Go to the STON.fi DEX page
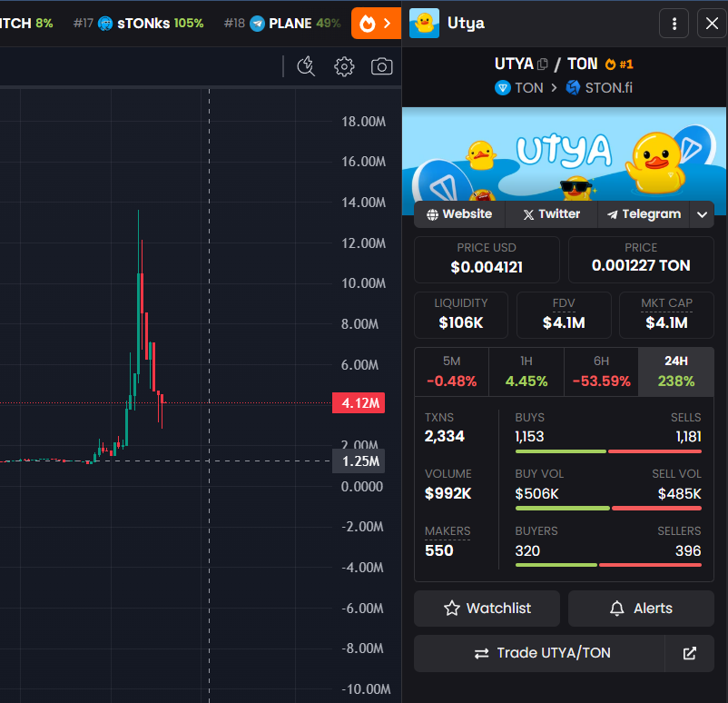This screenshot has width=728, height=703. [599, 88]
